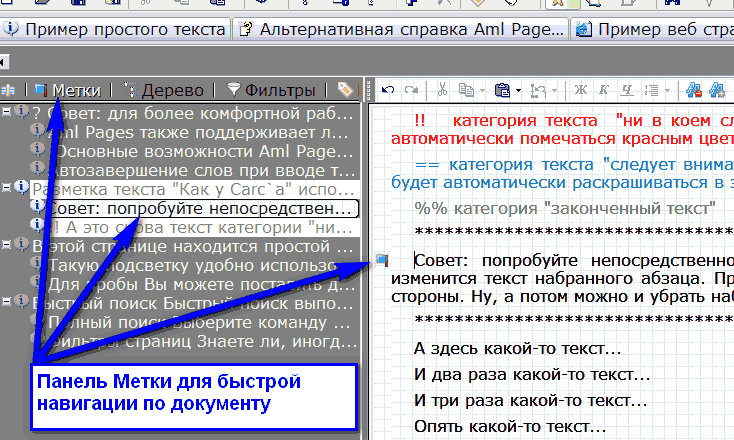Click the blue A icon with red minus

694,89
